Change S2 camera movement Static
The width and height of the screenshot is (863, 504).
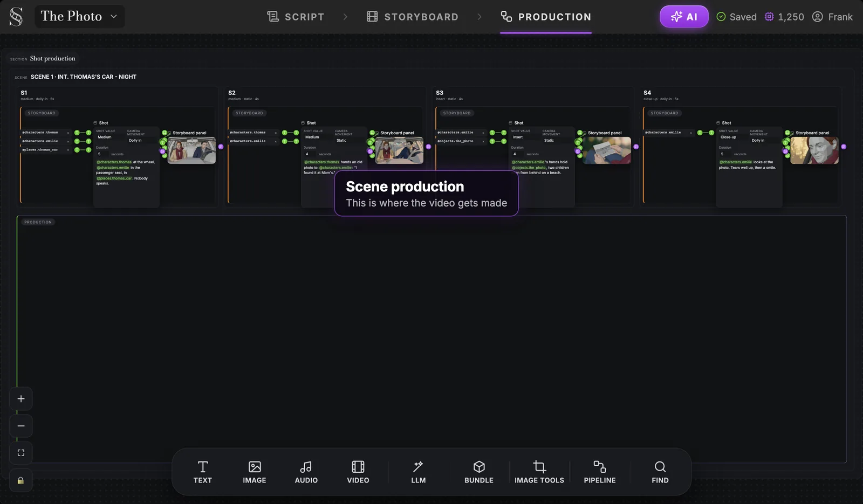(349, 140)
